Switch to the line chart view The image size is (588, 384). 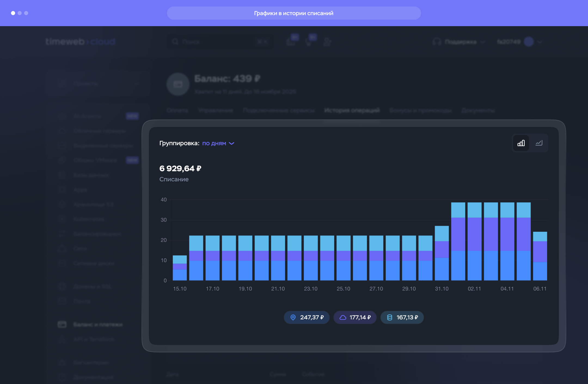point(539,143)
